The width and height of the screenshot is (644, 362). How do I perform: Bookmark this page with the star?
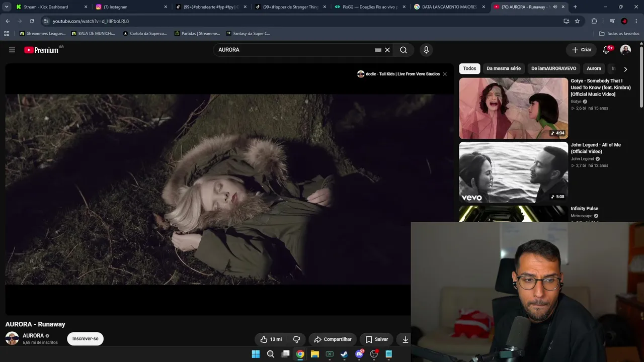click(x=577, y=21)
